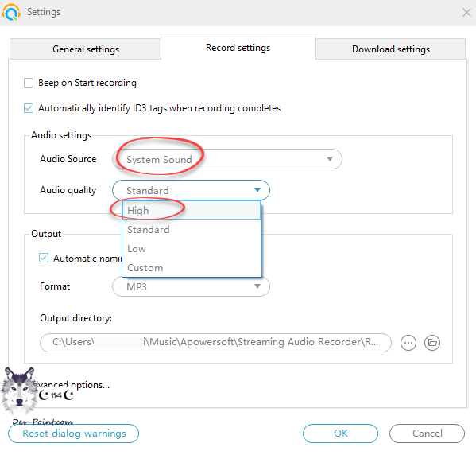Open the Download settings tab
The image size is (476, 455).
pos(391,49)
